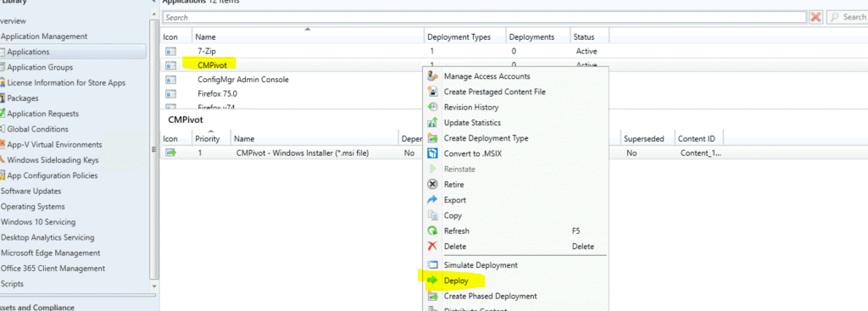Select the ConfigMgr Admin Console name

pos(243,79)
